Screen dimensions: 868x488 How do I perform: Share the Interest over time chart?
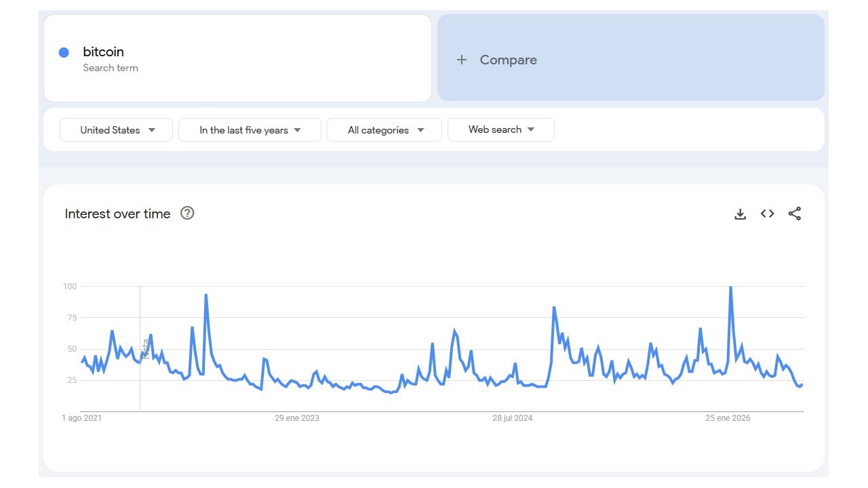coord(795,213)
